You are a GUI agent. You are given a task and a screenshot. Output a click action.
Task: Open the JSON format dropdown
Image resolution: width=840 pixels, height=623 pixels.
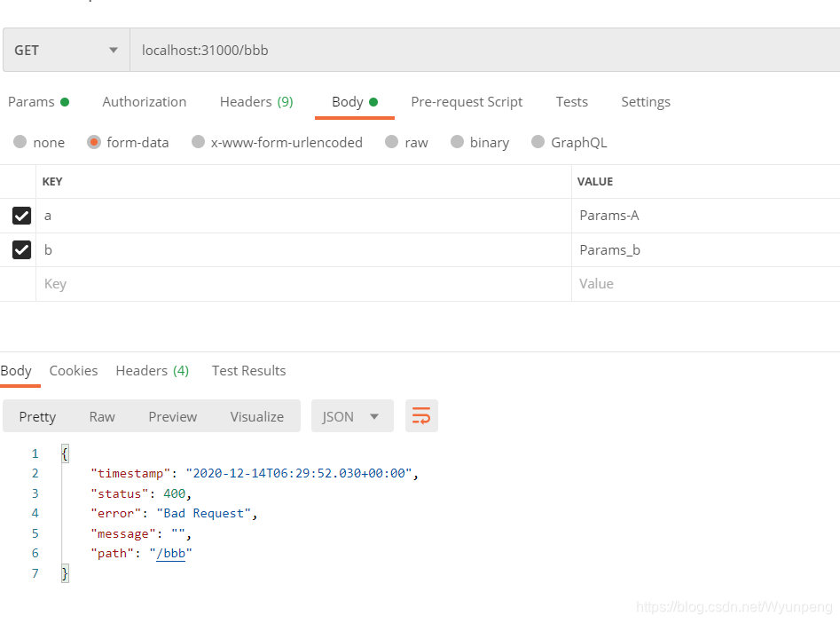point(352,416)
